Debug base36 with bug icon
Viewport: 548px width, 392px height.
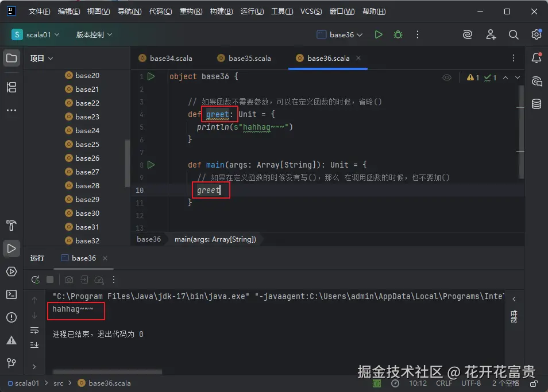[x=398, y=34]
